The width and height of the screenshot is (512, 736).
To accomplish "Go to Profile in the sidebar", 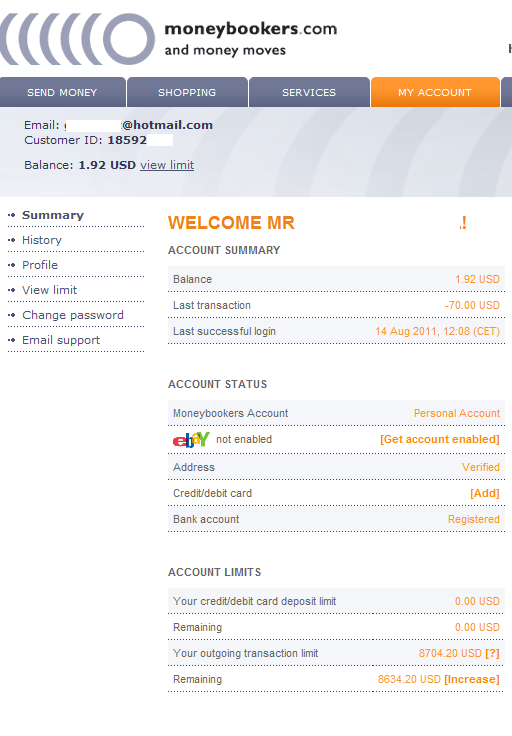I will pos(40,265).
